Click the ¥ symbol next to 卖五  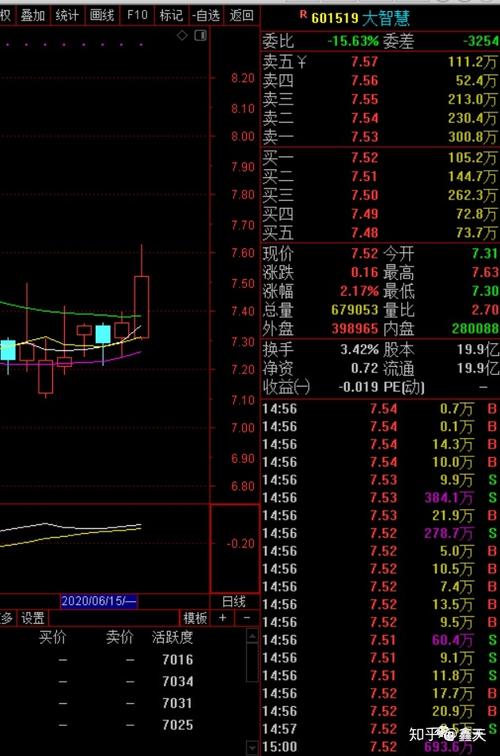pyautogui.click(x=302, y=62)
